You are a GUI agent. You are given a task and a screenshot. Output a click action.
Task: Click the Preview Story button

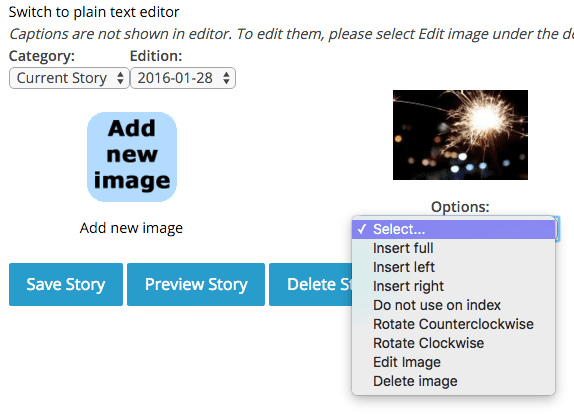point(196,284)
